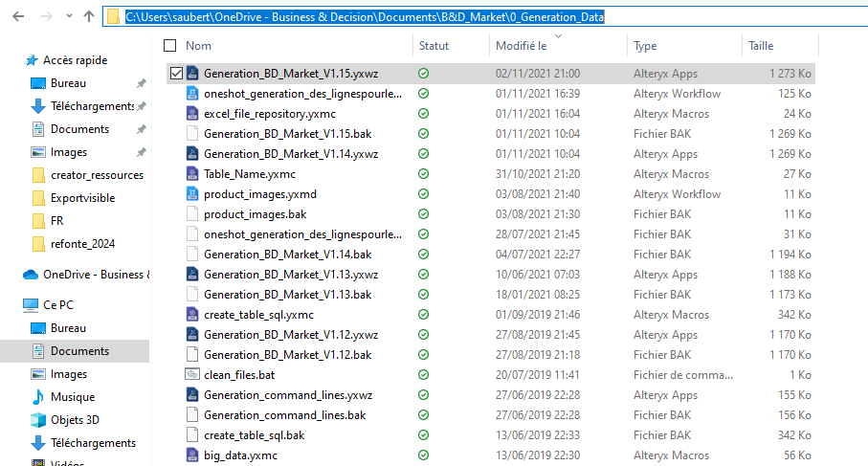
Task: Sort by Taille column header
Action: (x=761, y=46)
